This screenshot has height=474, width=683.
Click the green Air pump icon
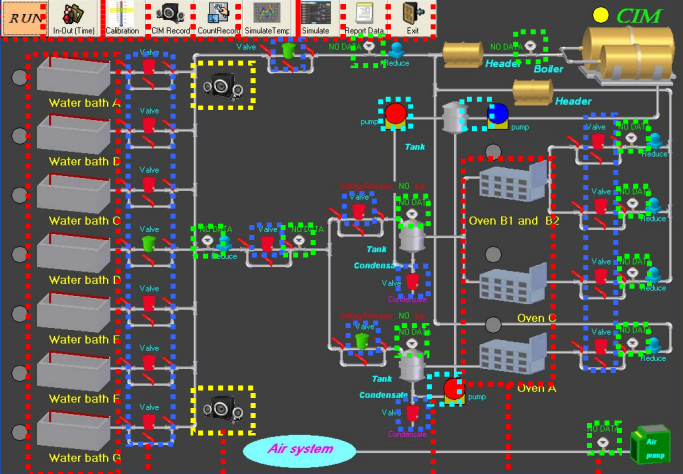point(650,445)
